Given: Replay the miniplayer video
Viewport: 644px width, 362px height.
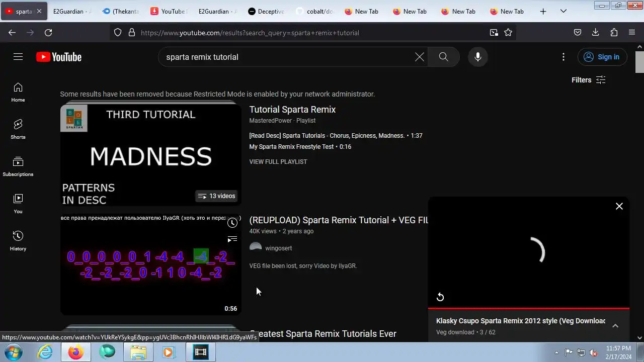Looking at the screenshot, I should 440,297.
